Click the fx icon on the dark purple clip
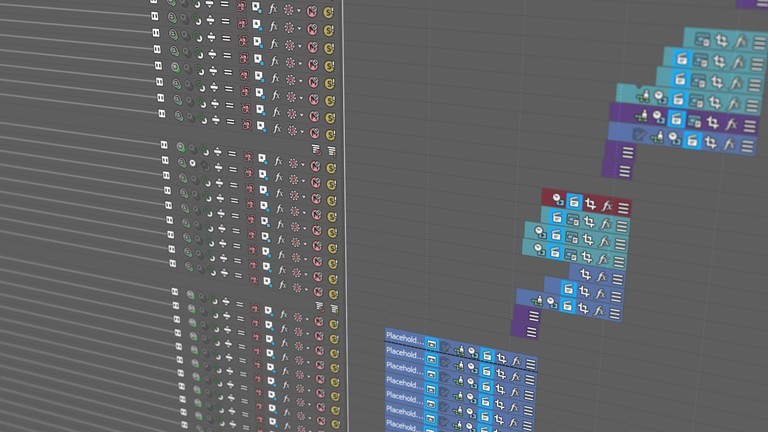 tap(731, 124)
